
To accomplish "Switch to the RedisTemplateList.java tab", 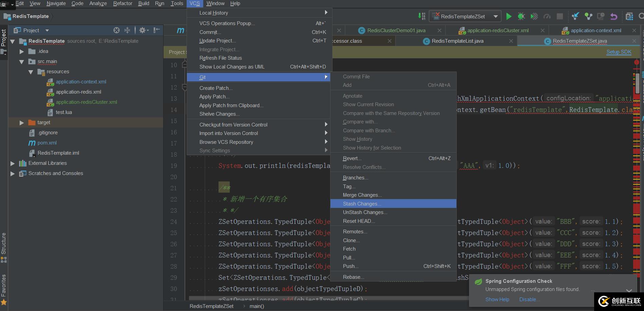I will click(457, 41).
